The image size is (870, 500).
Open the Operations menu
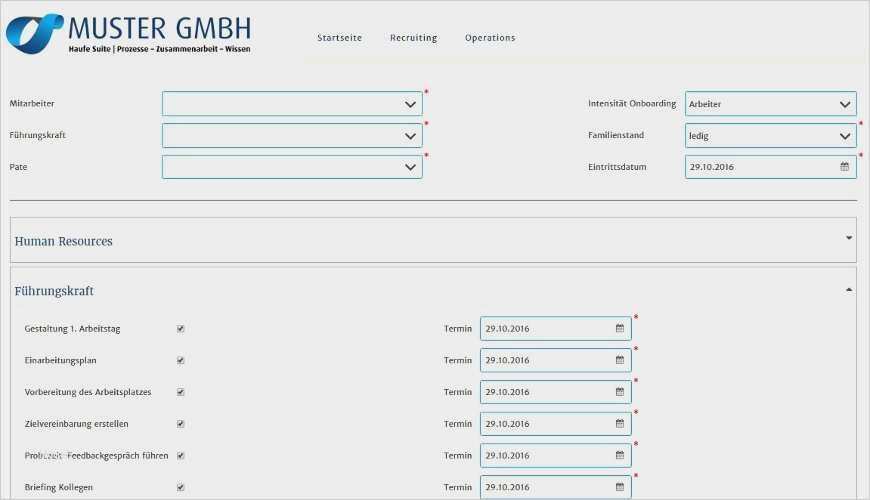(490, 38)
